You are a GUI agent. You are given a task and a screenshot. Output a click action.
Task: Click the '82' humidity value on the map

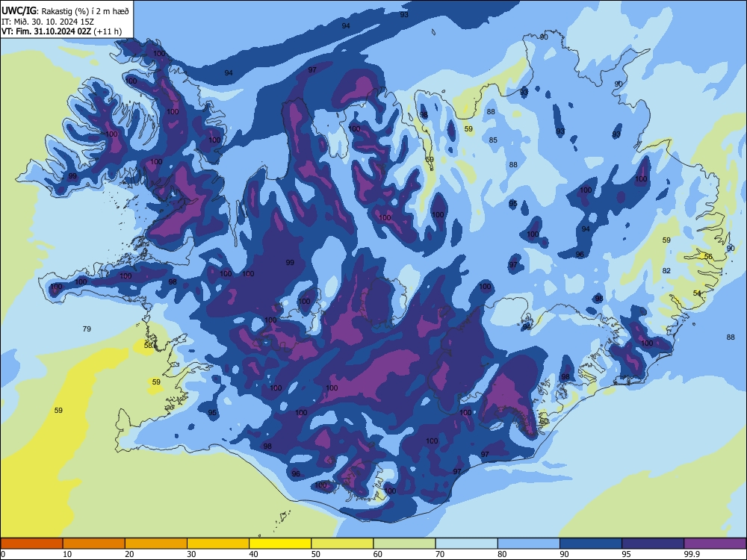coord(666,270)
